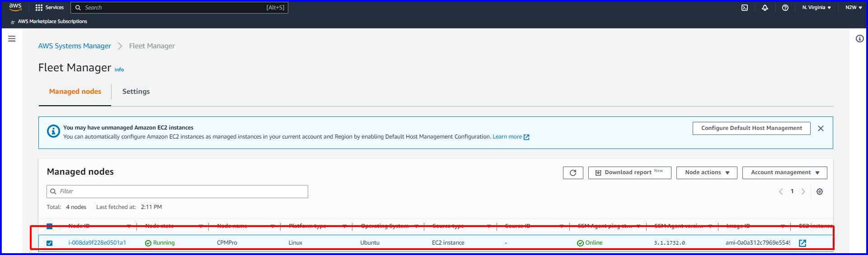The width and height of the screenshot is (868, 255).
Task: Open the N. Virginia region dropdown
Action: pos(816,8)
